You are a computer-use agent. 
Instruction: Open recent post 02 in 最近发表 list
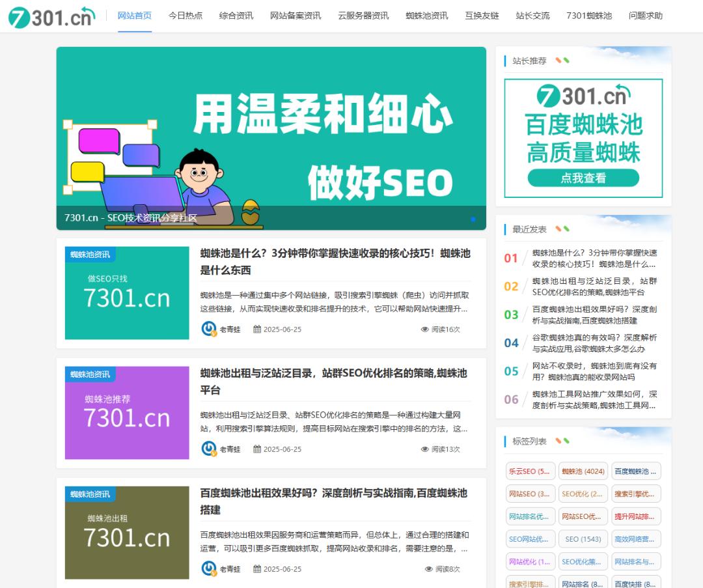point(594,287)
